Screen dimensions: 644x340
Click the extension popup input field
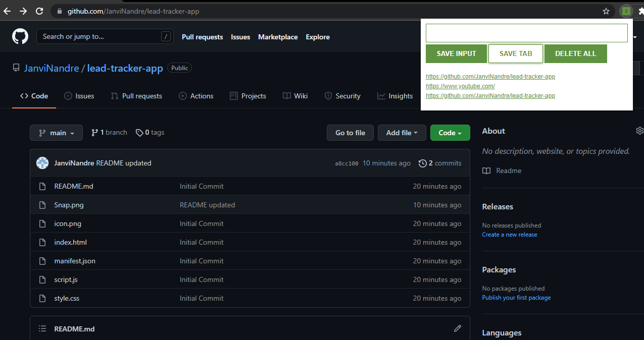[x=526, y=32]
